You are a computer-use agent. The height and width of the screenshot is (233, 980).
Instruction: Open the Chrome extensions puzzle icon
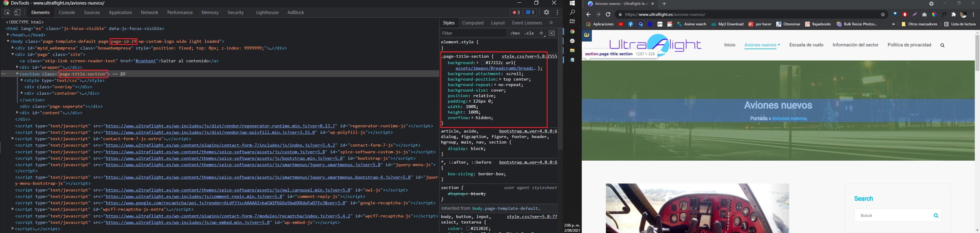point(954,15)
